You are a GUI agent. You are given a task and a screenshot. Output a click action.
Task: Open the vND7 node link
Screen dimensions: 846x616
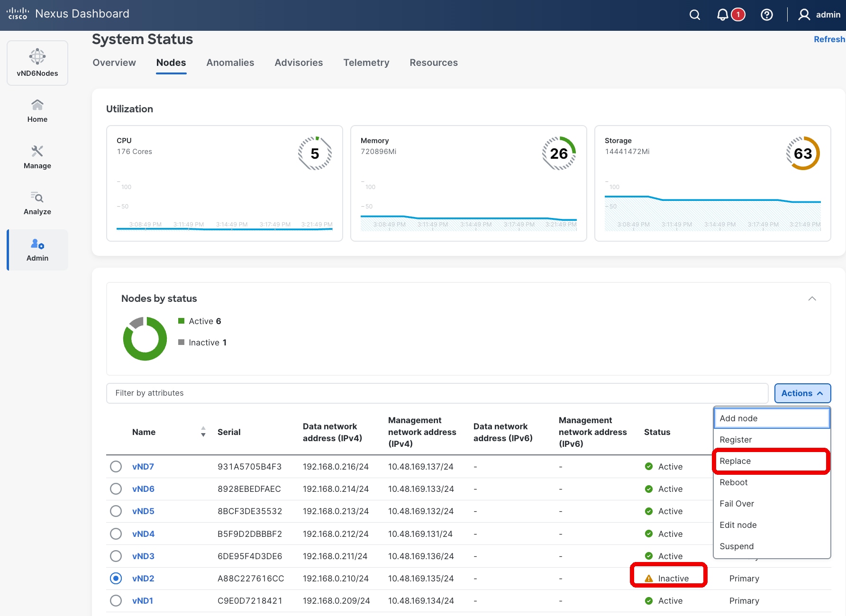pyautogui.click(x=143, y=467)
